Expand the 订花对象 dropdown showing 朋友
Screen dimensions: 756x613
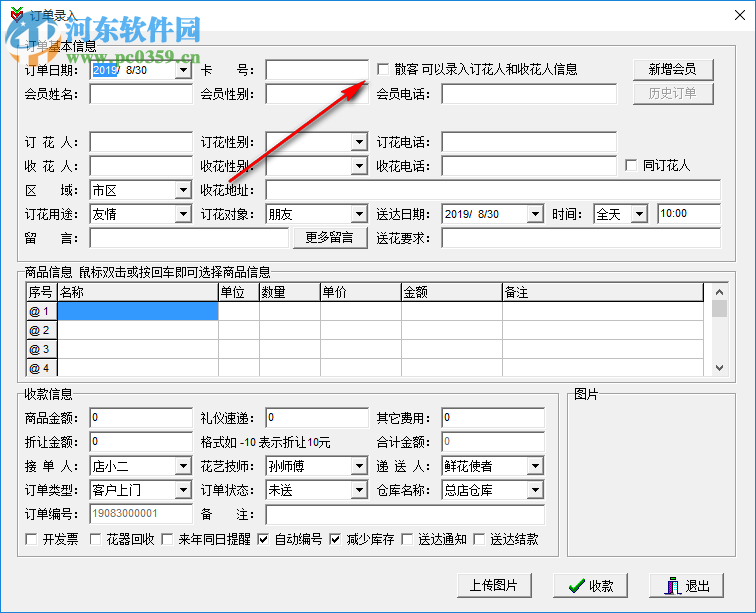pyautogui.click(x=359, y=214)
